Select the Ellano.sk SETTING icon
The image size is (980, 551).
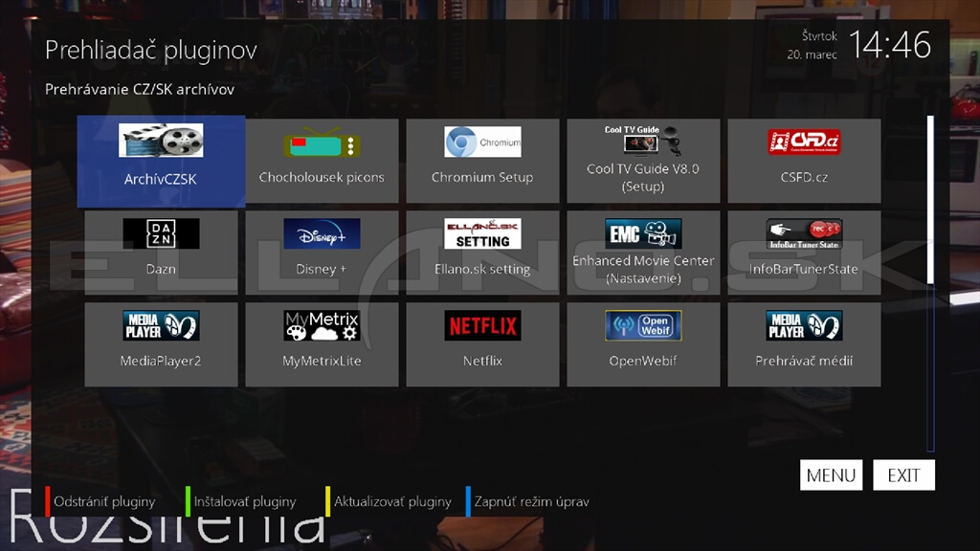(x=482, y=233)
